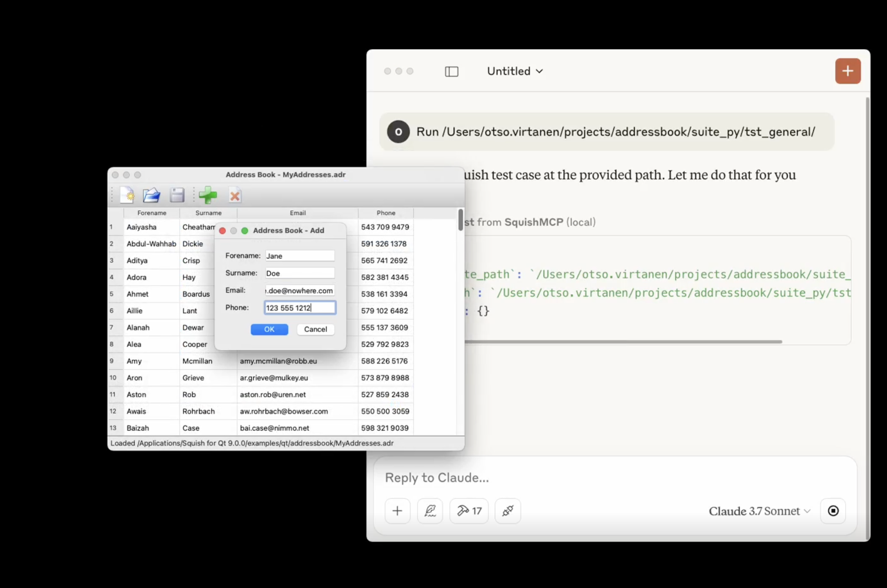Add a new entry with the green plus icon
This screenshot has height=588, width=887.
point(208,195)
